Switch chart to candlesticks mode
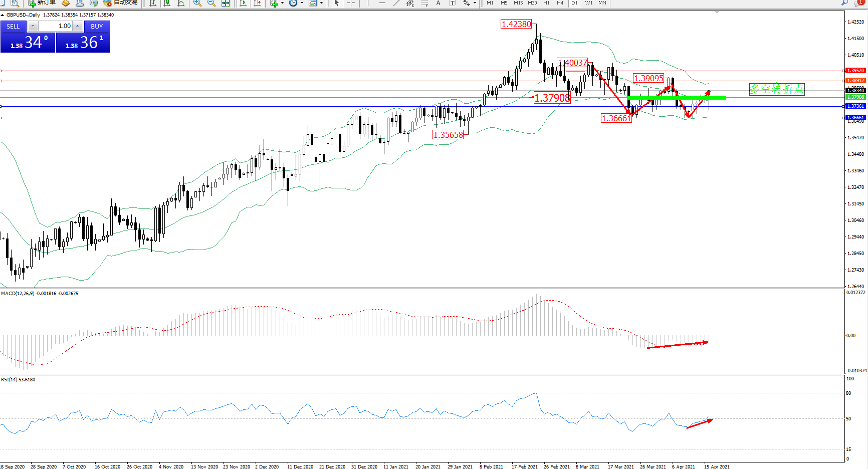 click(x=167, y=3)
